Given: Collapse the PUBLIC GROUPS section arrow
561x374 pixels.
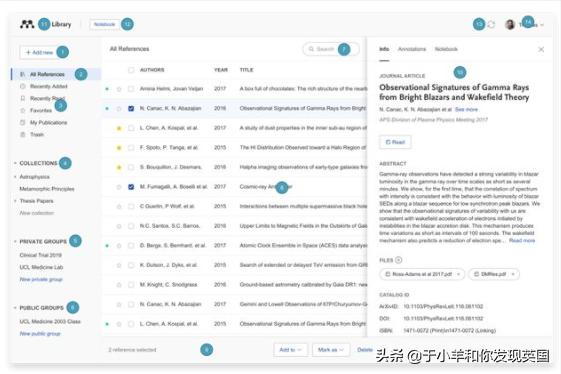Looking at the screenshot, I should click(15, 308).
